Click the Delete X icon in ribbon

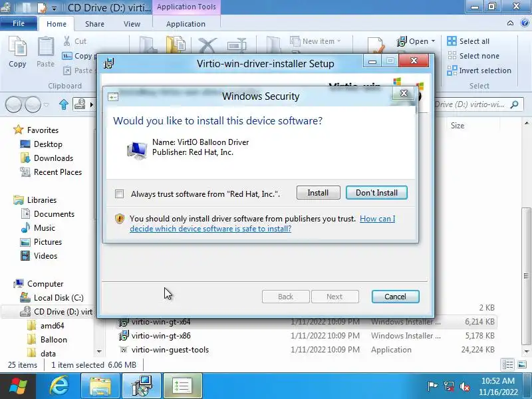207,45
